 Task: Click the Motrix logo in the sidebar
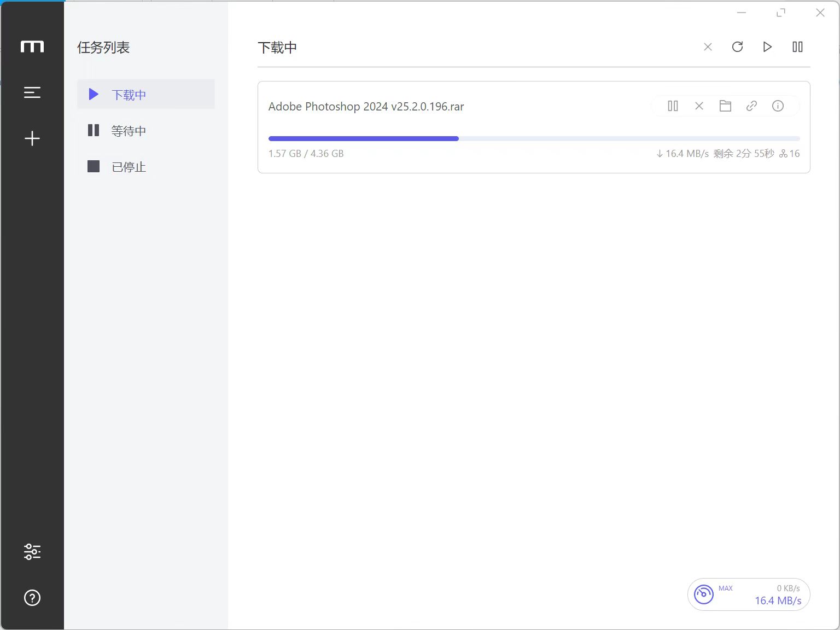click(32, 46)
